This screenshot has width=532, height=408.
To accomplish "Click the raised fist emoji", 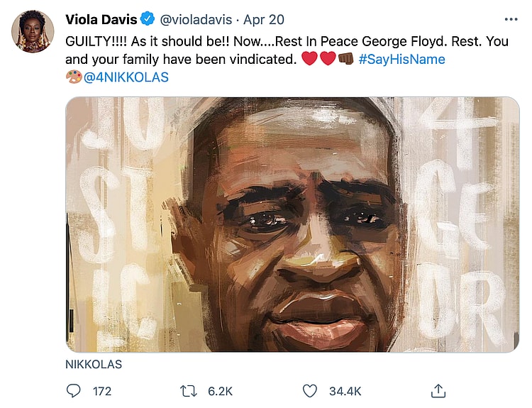I will click(346, 60).
